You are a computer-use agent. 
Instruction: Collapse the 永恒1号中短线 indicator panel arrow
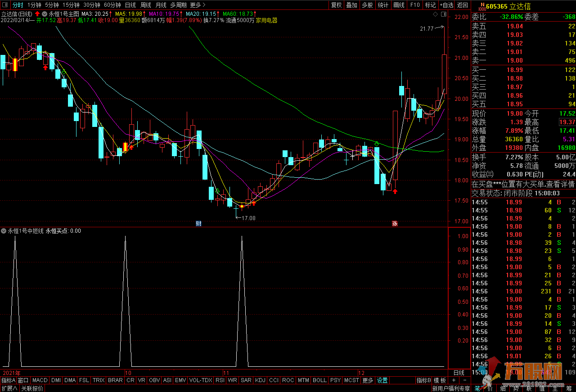pyautogui.click(x=4, y=231)
